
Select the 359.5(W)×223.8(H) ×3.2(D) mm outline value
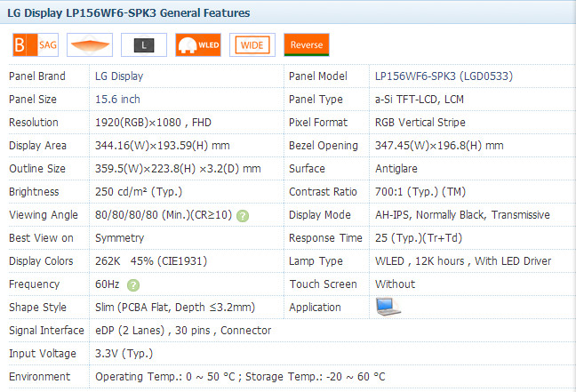(178, 169)
